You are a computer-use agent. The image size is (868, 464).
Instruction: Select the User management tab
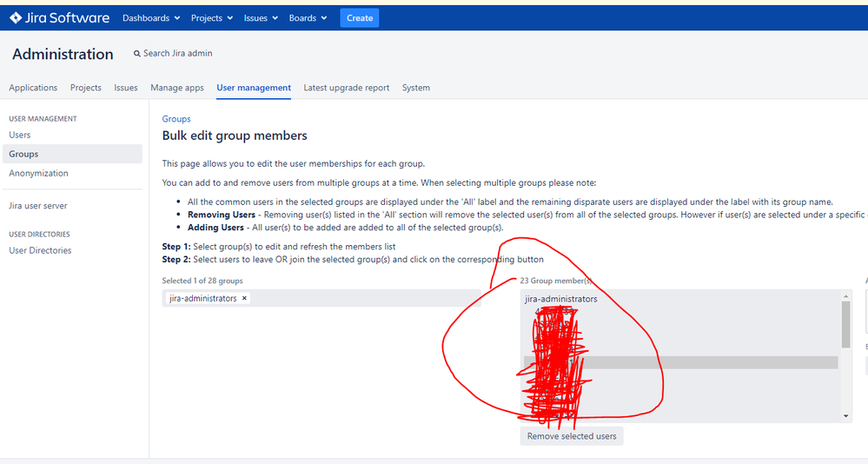(x=254, y=88)
